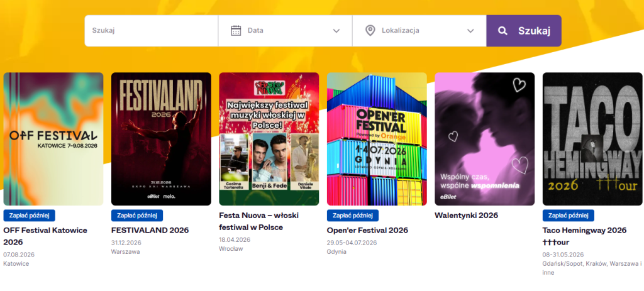Click the magnifying glass search icon
The height and width of the screenshot is (291, 644).
point(502,31)
